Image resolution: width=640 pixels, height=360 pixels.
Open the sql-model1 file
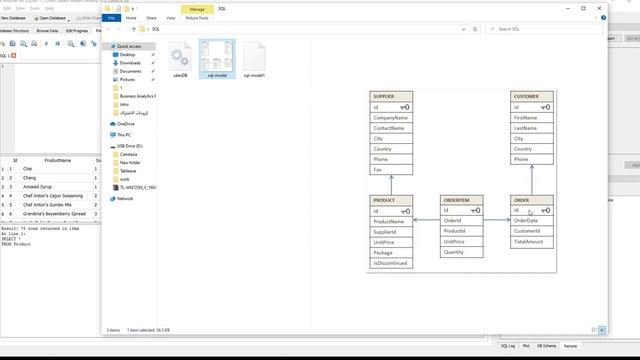pyautogui.click(x=254, y=60)
